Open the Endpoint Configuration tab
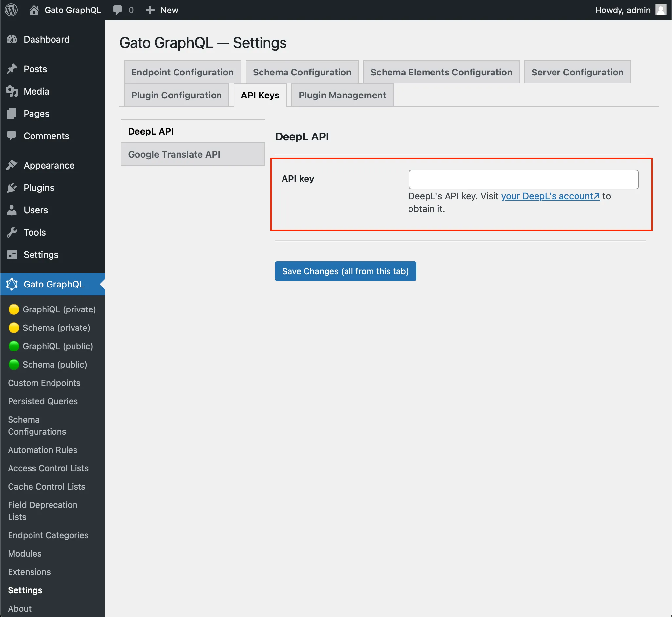The width and height of the screenshot is (672, 617). click(182, 72)
